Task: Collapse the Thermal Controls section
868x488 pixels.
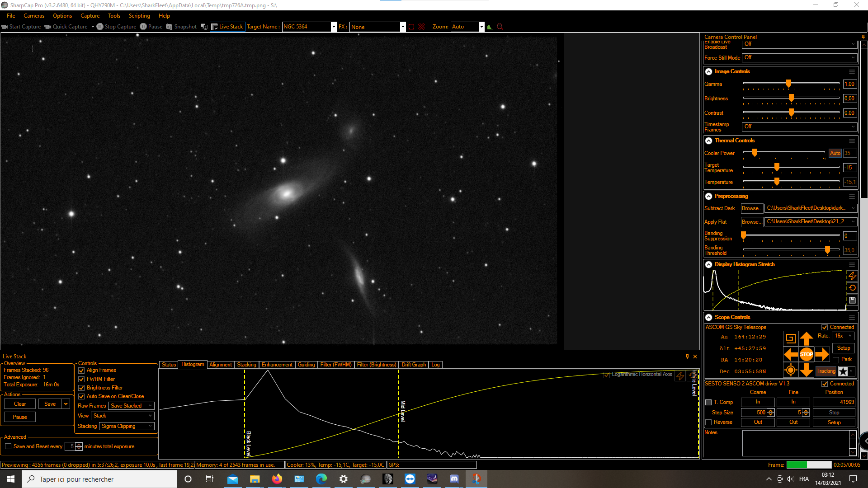Action: [709, 141]
